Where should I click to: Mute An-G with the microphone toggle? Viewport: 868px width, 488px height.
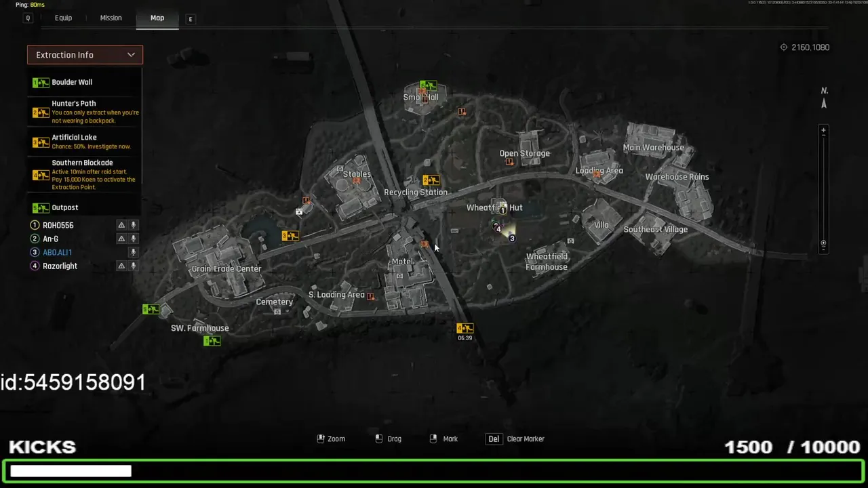point(133,239)
